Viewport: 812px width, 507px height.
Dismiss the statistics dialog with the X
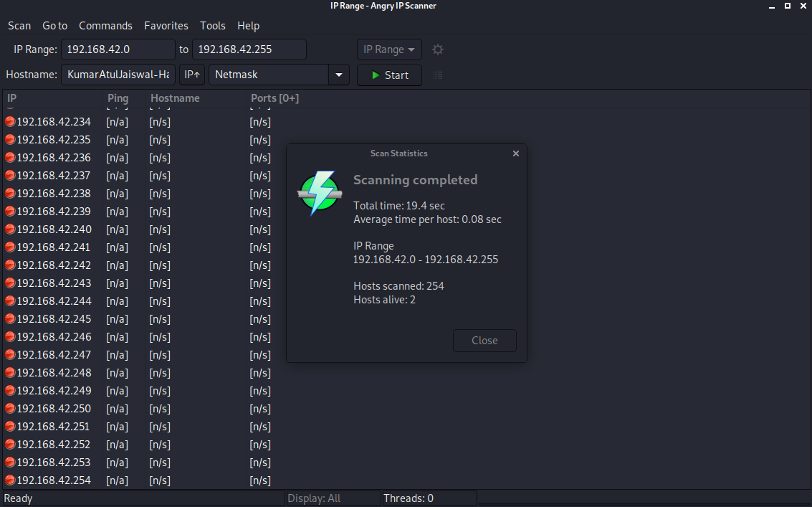click(515, 153)
